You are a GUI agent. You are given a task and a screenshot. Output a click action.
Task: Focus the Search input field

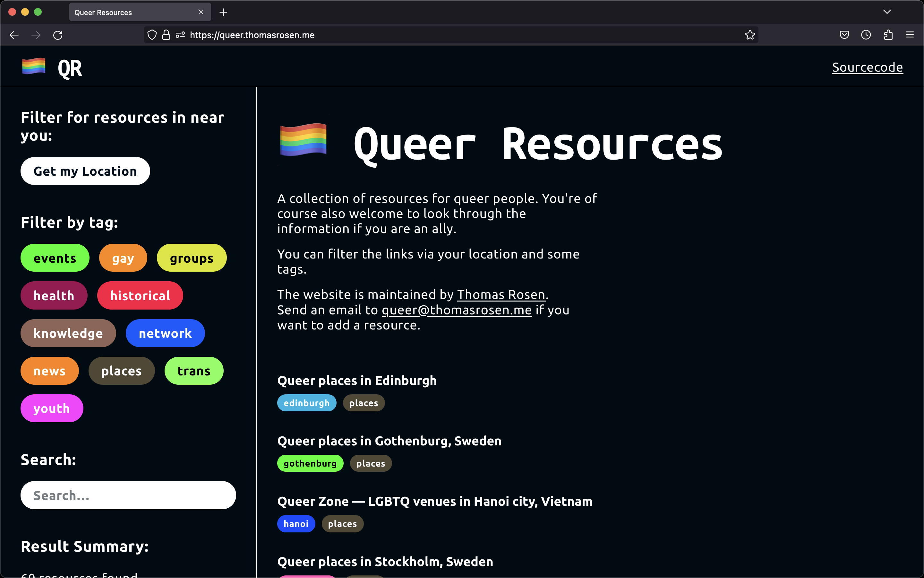128,495
